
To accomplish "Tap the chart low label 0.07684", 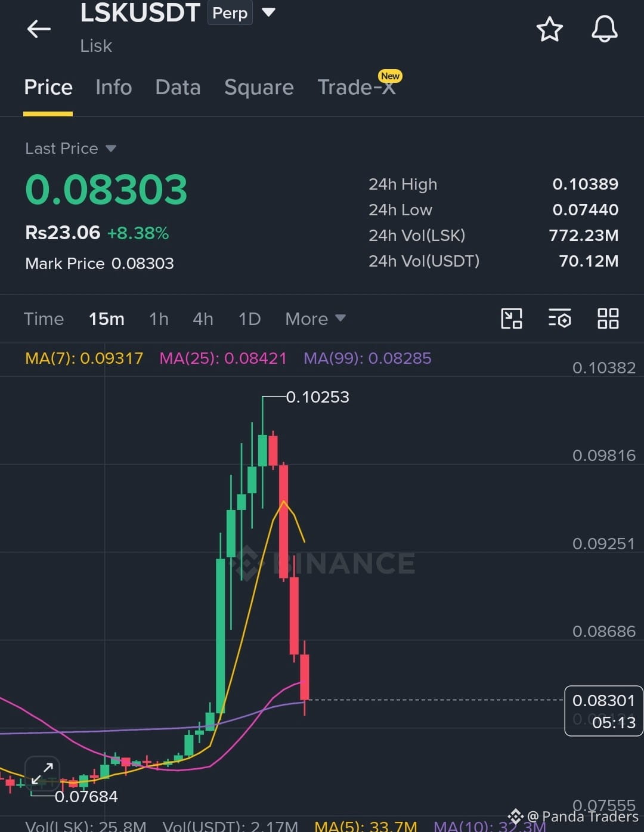I will [86, 796].
